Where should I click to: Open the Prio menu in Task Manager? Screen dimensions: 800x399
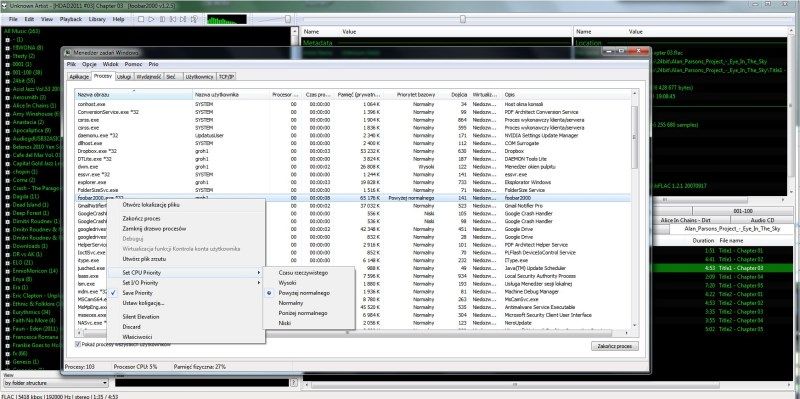point(154,64)
